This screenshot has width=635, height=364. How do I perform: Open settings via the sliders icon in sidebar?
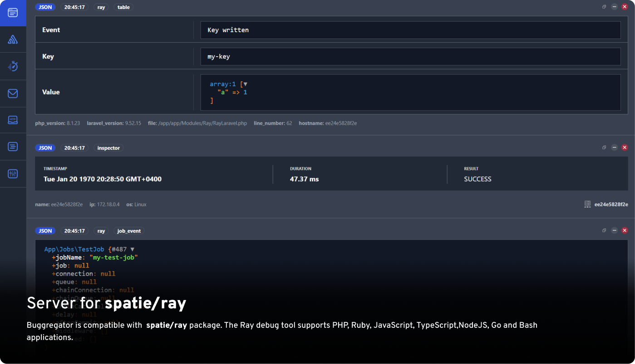click(x=13, y=174)
